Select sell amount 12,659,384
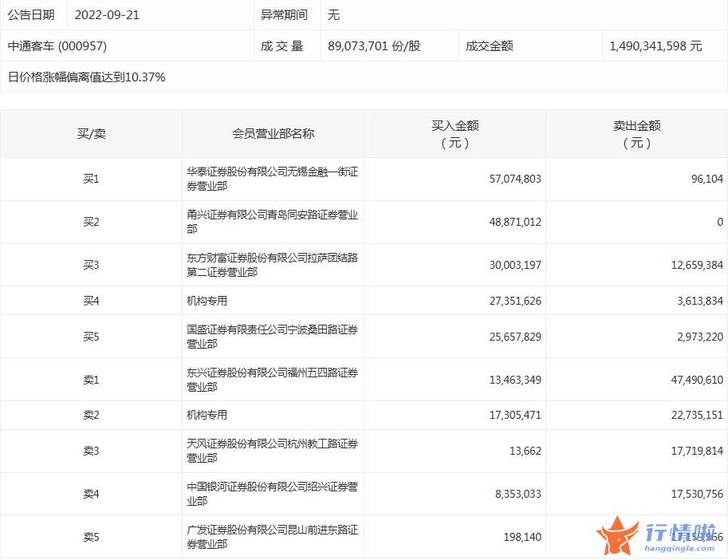This screenshot has width=728, height=560. [x=698, y=265]
